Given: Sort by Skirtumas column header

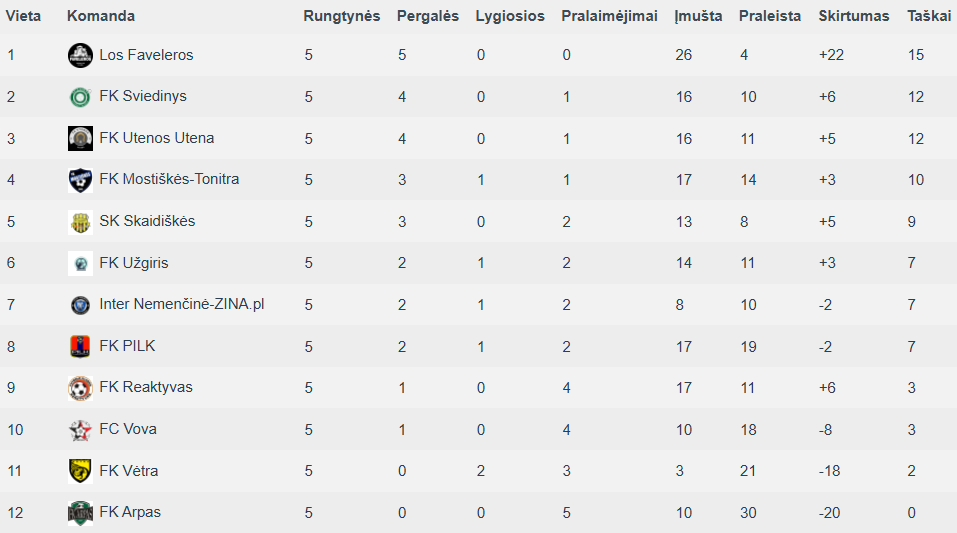Looking at the screenshot, I should point(854,16).
